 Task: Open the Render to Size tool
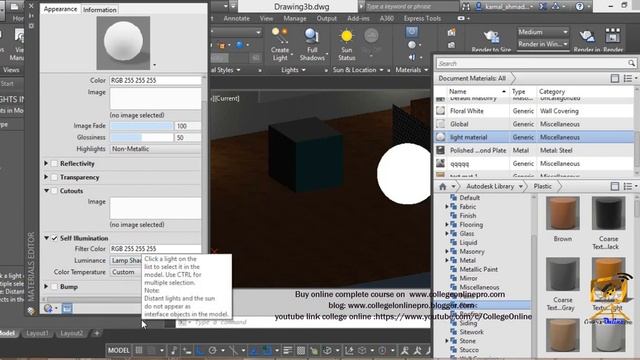pyautogui.click(x=491, y=37)
